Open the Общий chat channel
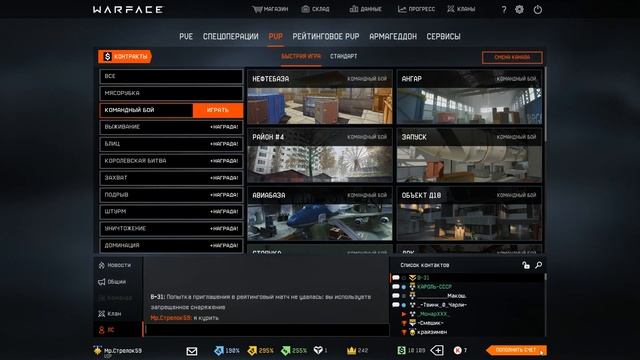 (112, 282)
